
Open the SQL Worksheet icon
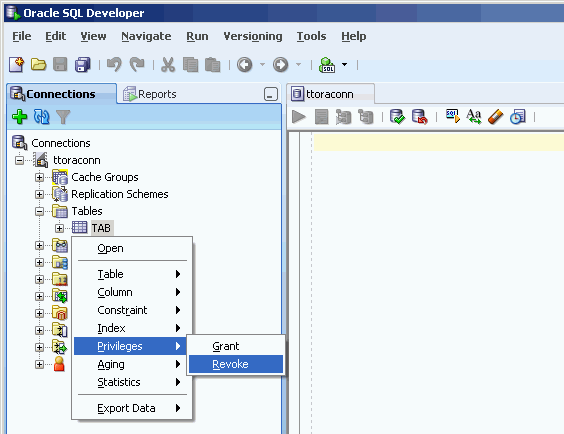click(327, 65)
